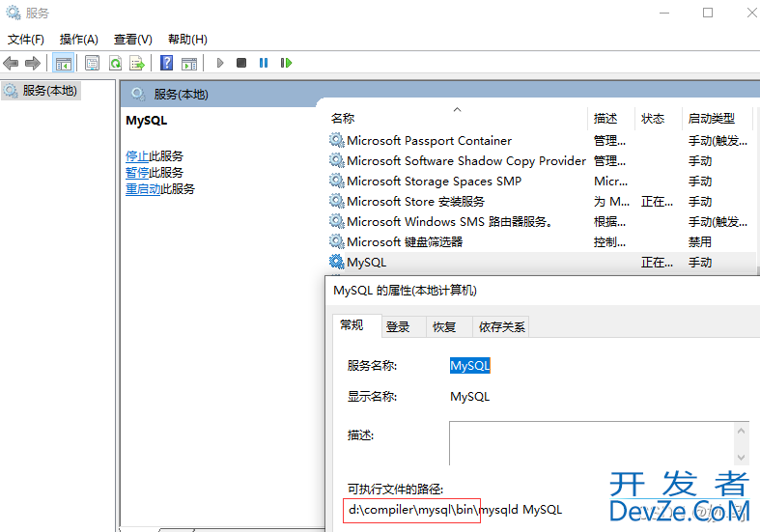Image resolution: width=760 pixels, height=532 pixels.
Task: Open the 操作(A) menu
Action: 78,40
